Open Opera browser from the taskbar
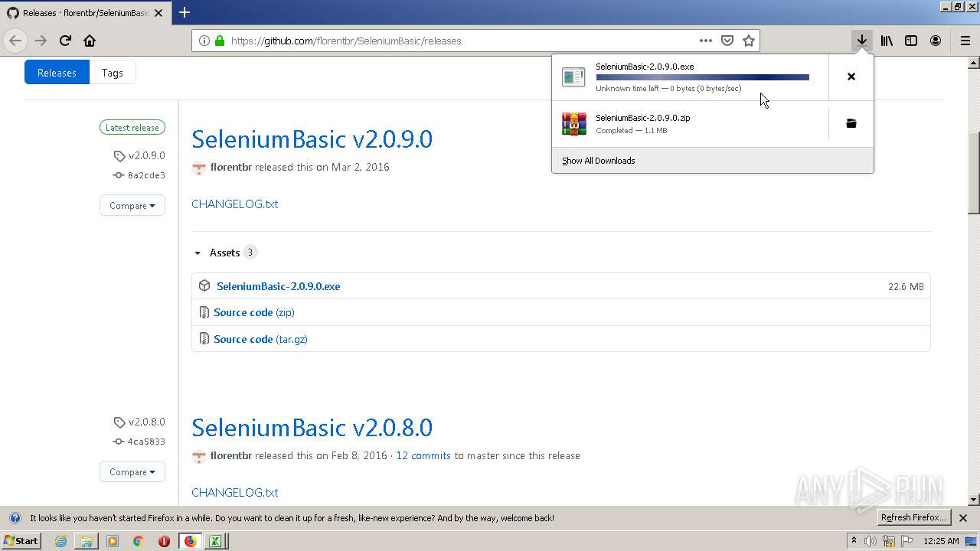Screen dimensions: 980x551 [x=165, y=541]
